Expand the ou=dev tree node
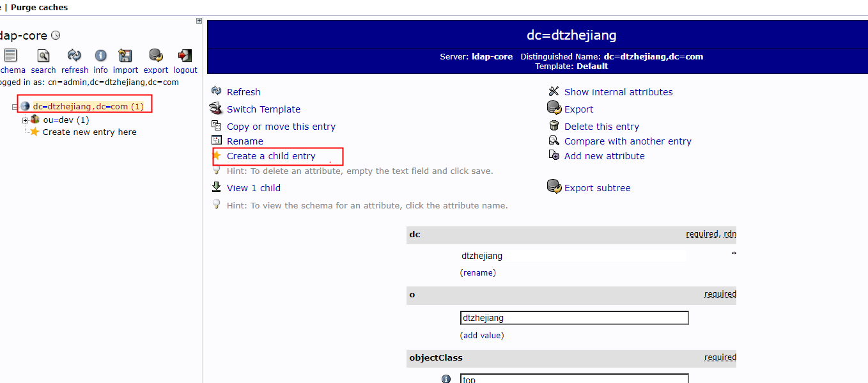This screenshot has width=868, height=383. (25, 120)
